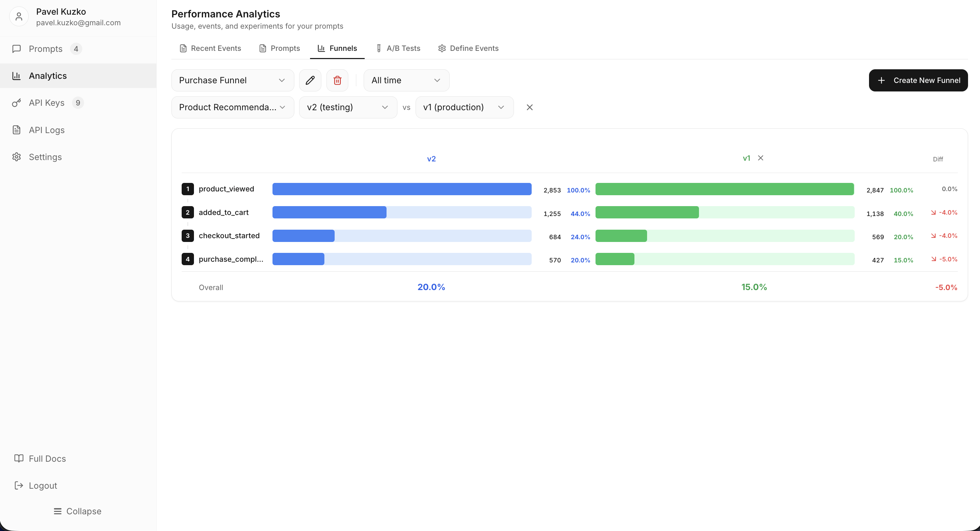
Task: Click the Create New Funnel button
Action: (x=918, y=80)
